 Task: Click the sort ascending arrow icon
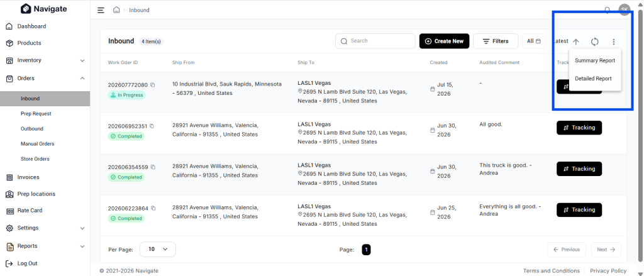click(576, 41)
